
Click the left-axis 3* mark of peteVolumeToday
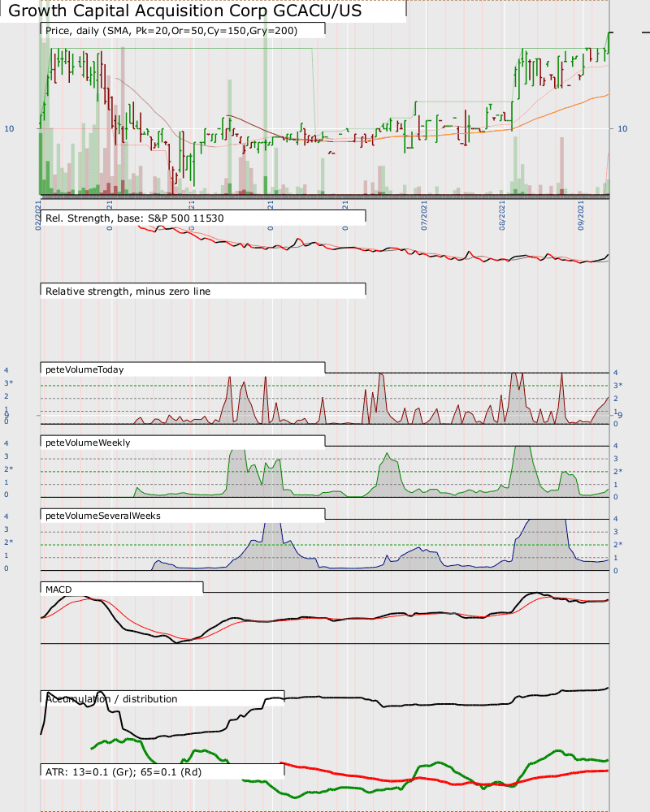(8, 383)
